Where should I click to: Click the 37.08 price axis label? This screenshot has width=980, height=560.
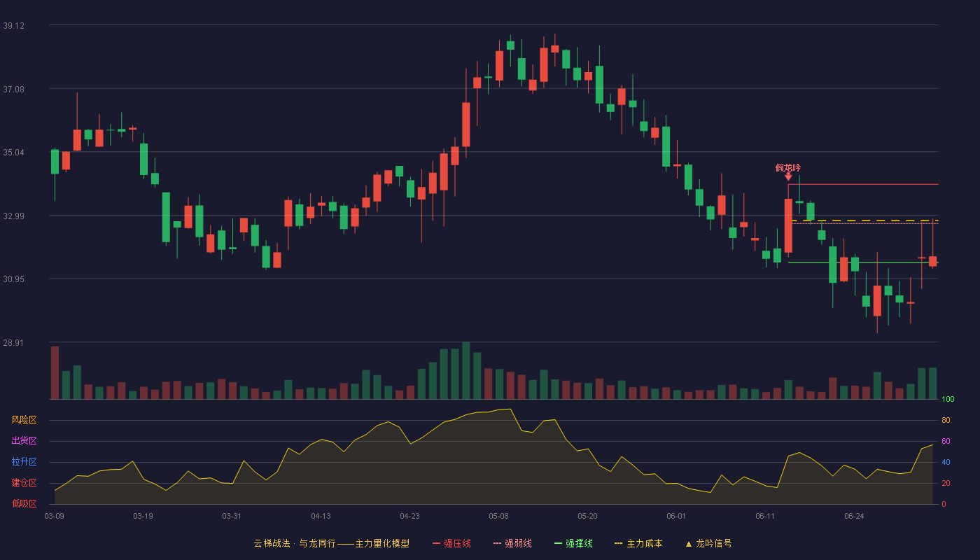13,89
